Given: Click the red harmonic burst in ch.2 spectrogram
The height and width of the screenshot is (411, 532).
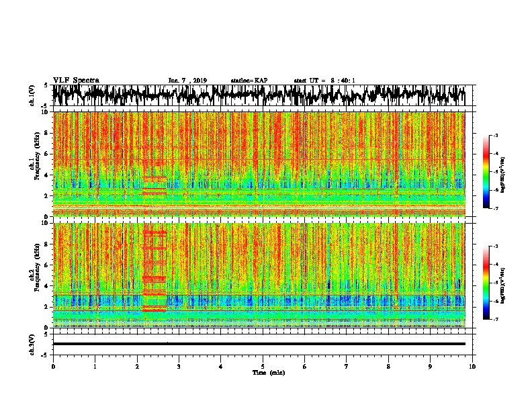Looking at the screenshot, I should [154, 271].
